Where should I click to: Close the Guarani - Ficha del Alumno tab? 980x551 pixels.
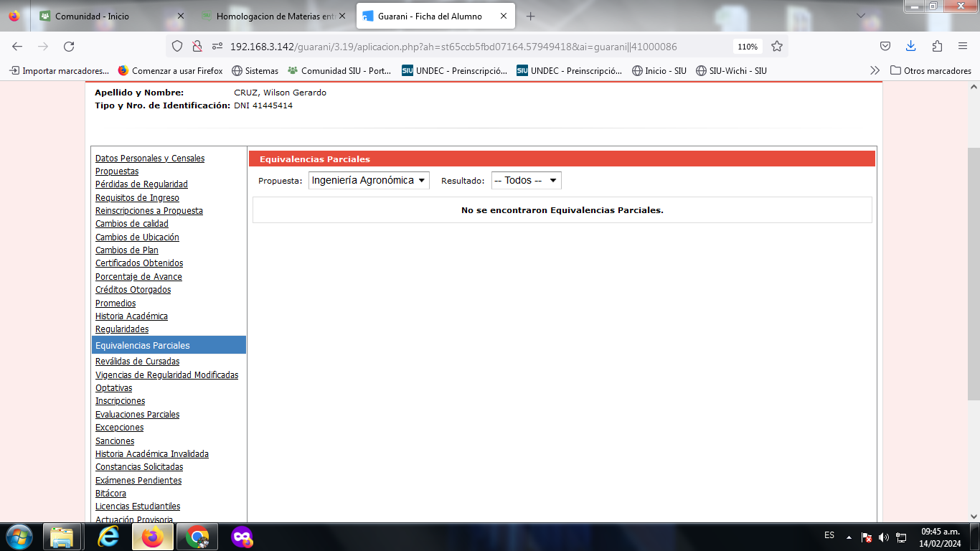point(504,16)
